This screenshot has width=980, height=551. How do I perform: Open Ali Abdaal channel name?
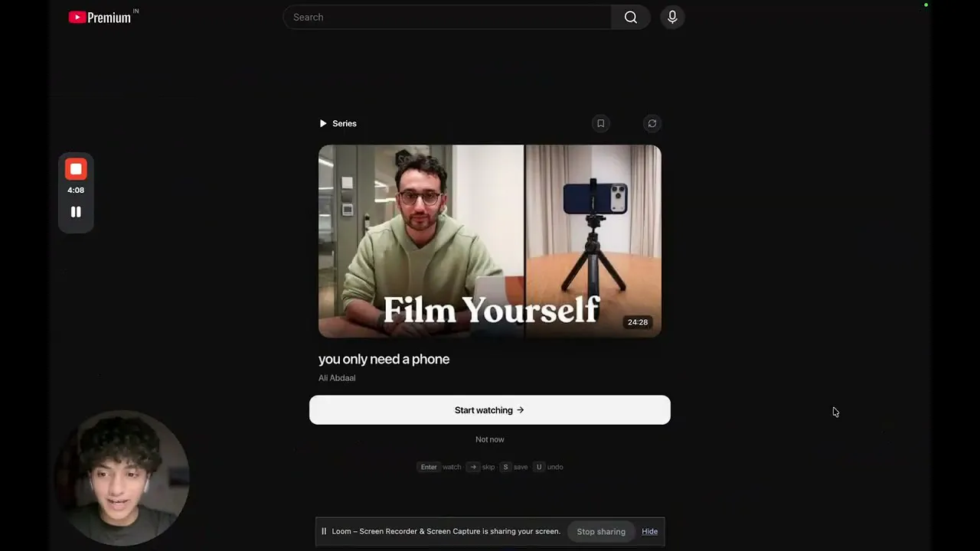tap(337, 378)
